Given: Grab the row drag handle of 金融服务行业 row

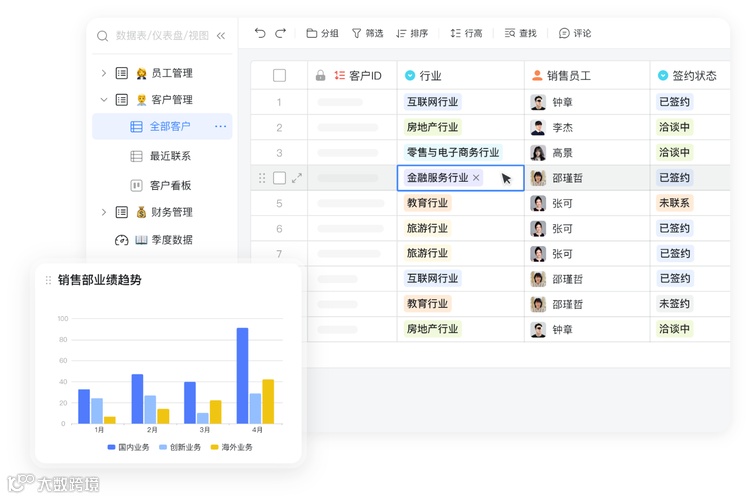Looking at the screenshot, I should tap(262, 178).
